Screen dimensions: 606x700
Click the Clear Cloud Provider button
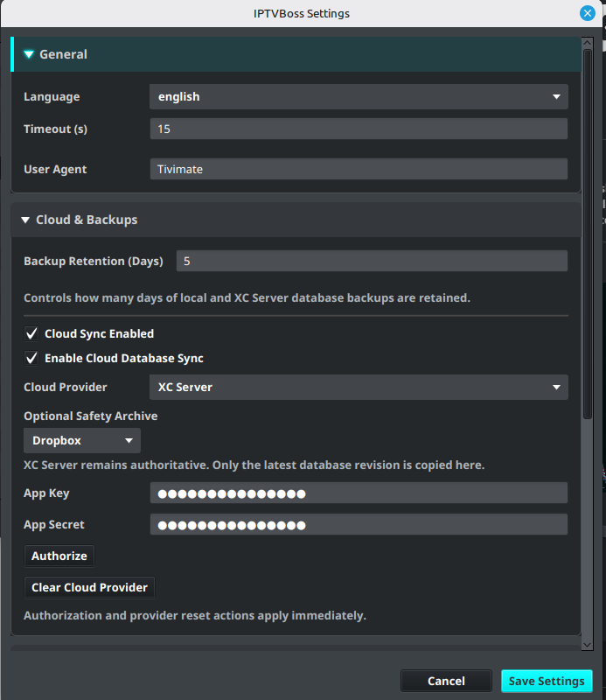click(89, 587)
